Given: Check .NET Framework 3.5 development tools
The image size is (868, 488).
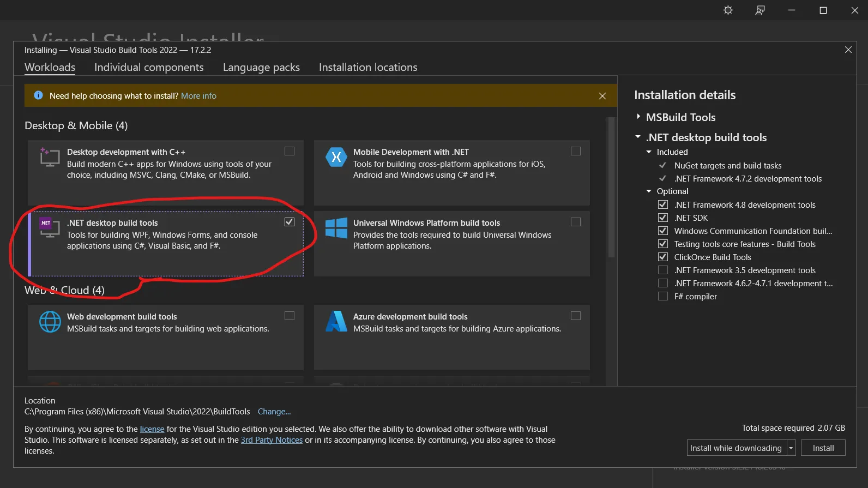Looking at the screenshot, I should click(x=663, y=270).
